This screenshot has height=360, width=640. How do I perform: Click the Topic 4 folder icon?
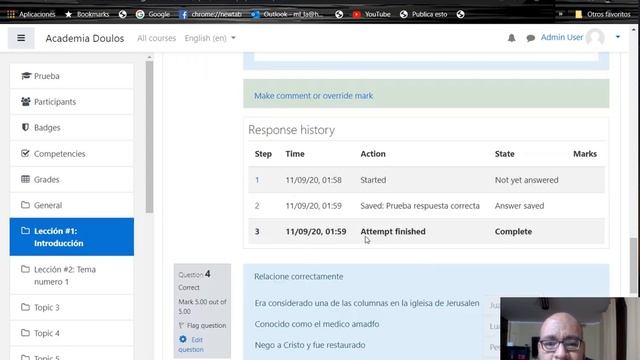click(x=25, y=333)
